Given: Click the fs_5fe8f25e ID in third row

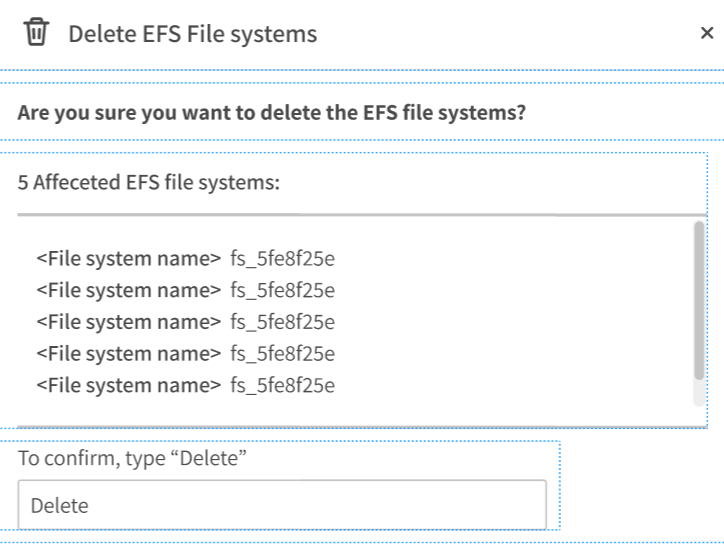Looking at the screenshot, I should [x=282, y=322].
